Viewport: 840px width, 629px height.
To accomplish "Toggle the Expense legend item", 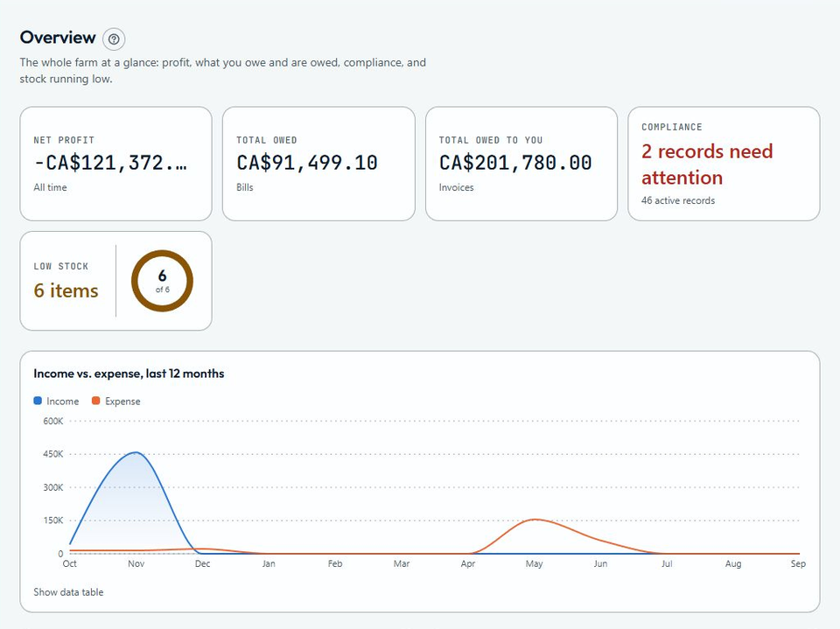I will click(116, 402).
